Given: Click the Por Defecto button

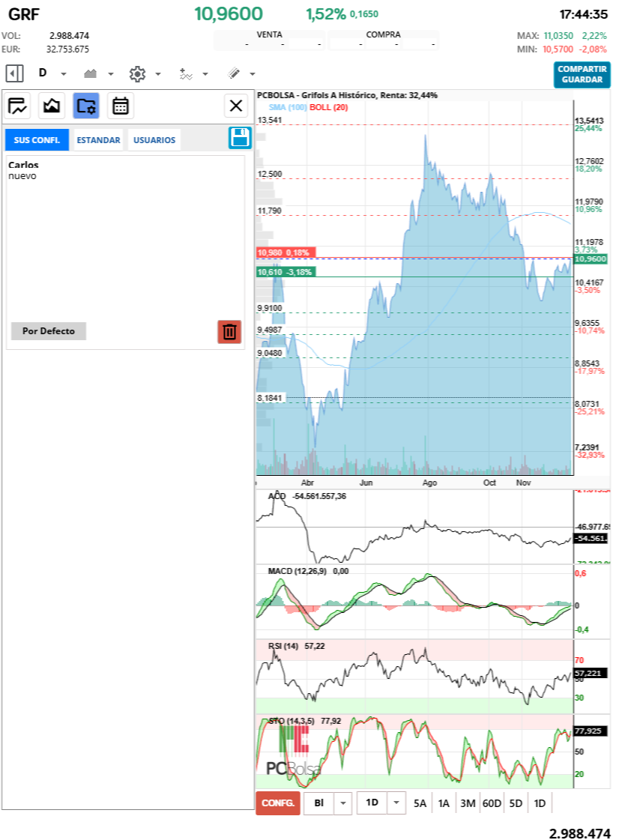Looking at the screenshot, I should [x=49, y=331].
